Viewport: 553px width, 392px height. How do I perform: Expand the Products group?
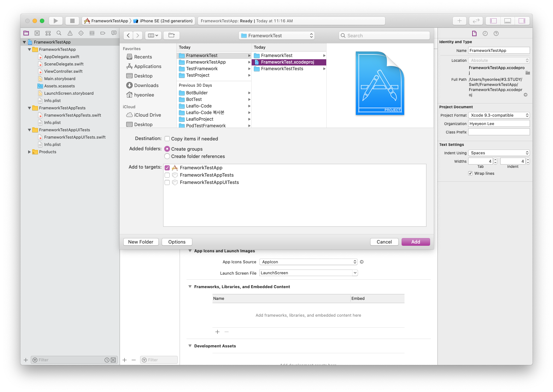click(x=30, y=152)
